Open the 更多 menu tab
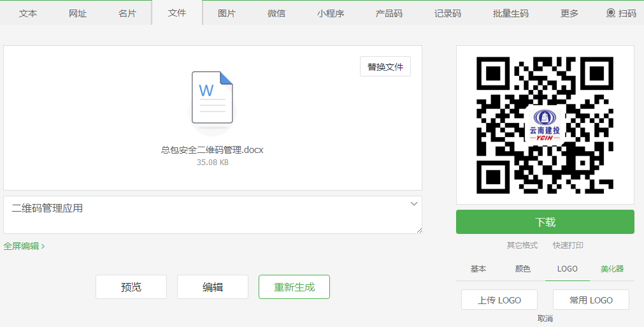This screenshot has height=327, width=644. [569, 13]
